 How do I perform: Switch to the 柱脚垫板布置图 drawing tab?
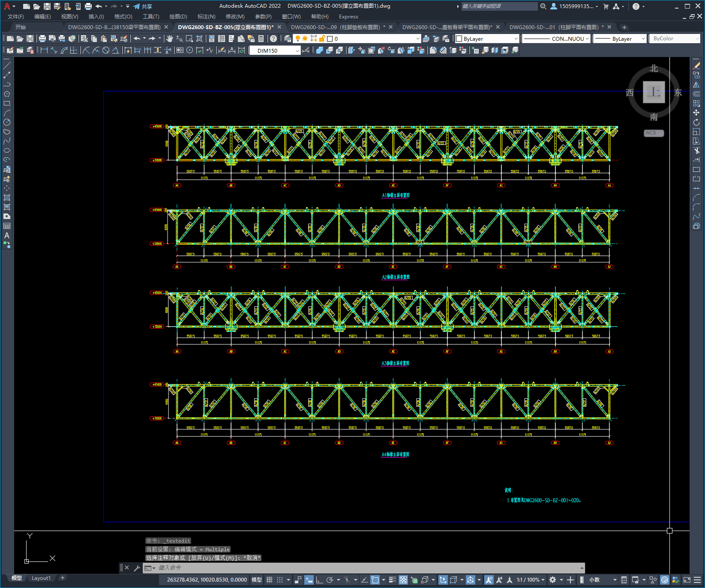tap(337, 27)
